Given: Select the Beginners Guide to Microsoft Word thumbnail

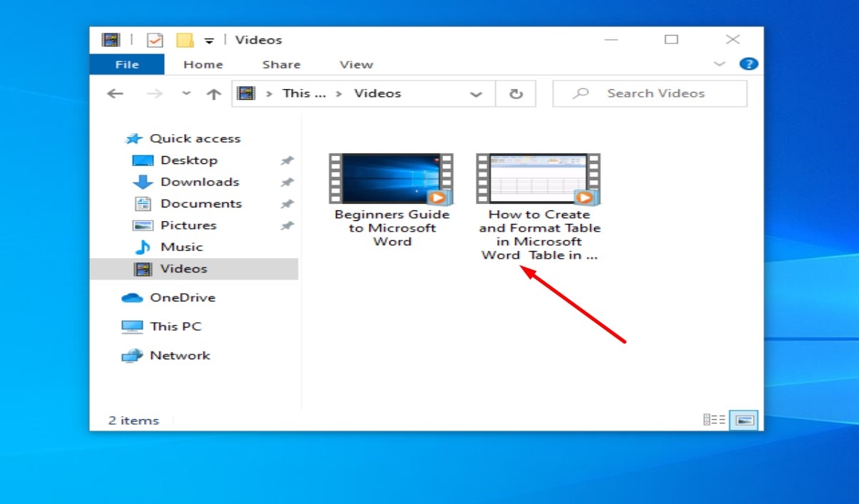Looking at the screenshot, I should (391, 178).
